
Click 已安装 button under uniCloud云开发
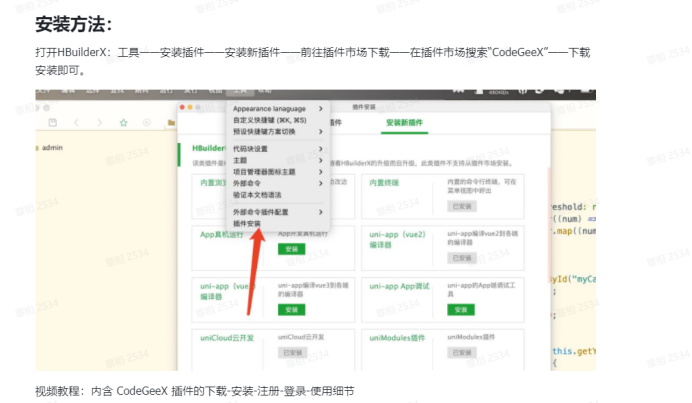tap(293, 352)
